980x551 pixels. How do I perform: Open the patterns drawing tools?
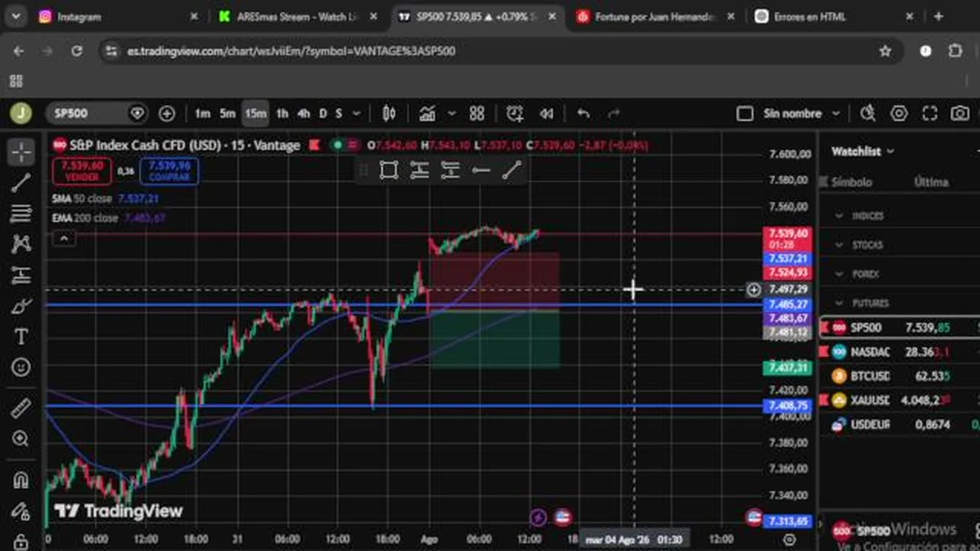coord(21,244)
